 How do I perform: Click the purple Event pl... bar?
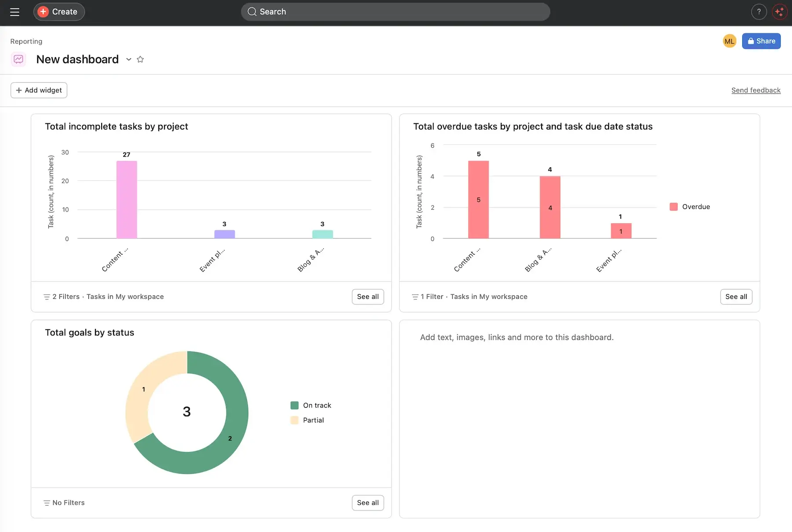tap(224, 234)
